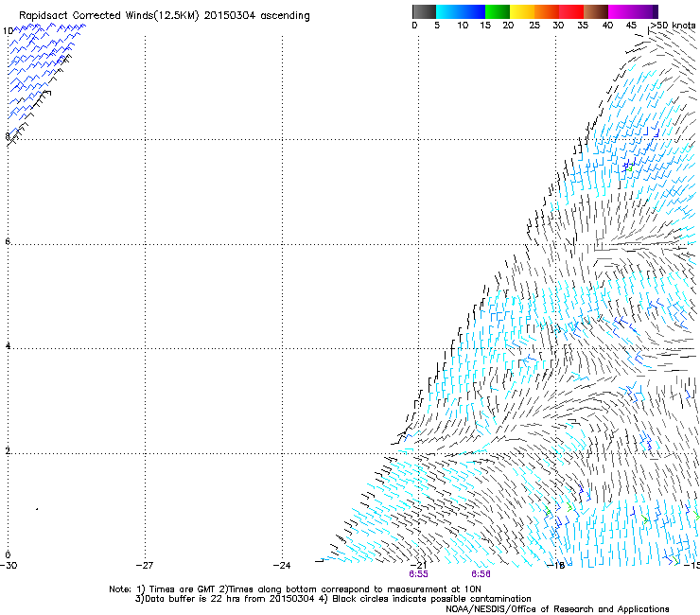Click the '>50 knots' legend label
Image resolution: width=700 pixels, height=615 pixels.
pyautogui.click(x=673, y=26)
